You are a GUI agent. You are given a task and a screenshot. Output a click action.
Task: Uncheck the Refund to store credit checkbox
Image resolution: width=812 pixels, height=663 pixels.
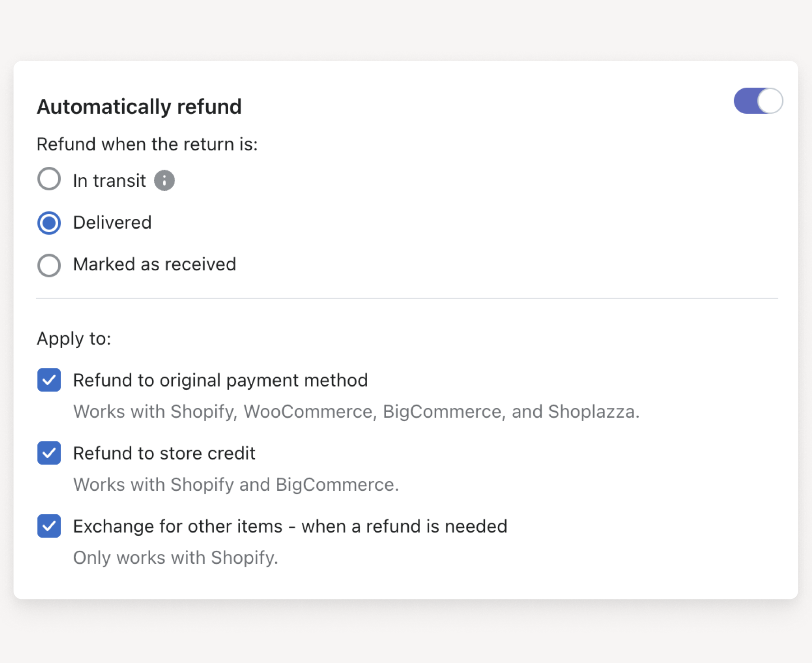click(49, 453)
